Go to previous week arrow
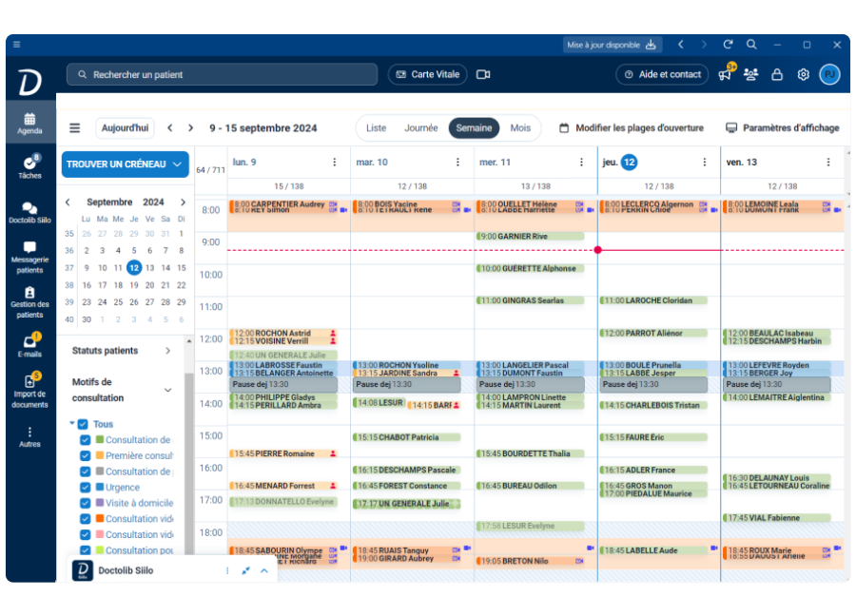The image size is (856, 616). (170, 127)
